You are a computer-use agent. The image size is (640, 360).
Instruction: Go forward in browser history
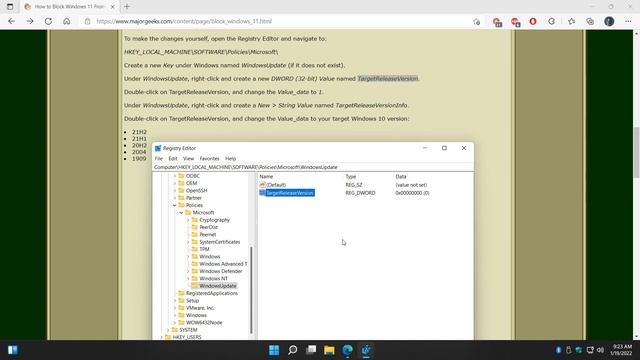click(x=30, y=21)
